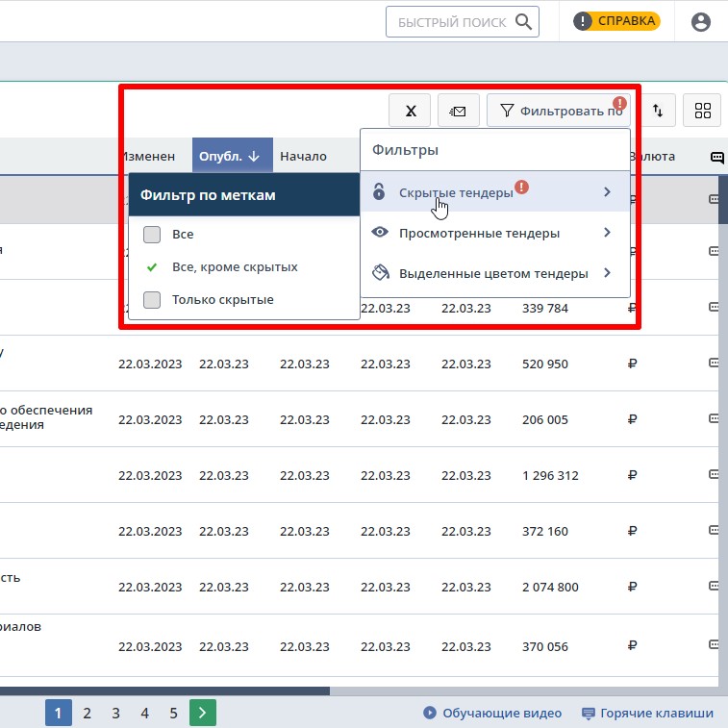Sort by the Опубл. column header
This screenshot has height=728, width=728.
[232, 156]
